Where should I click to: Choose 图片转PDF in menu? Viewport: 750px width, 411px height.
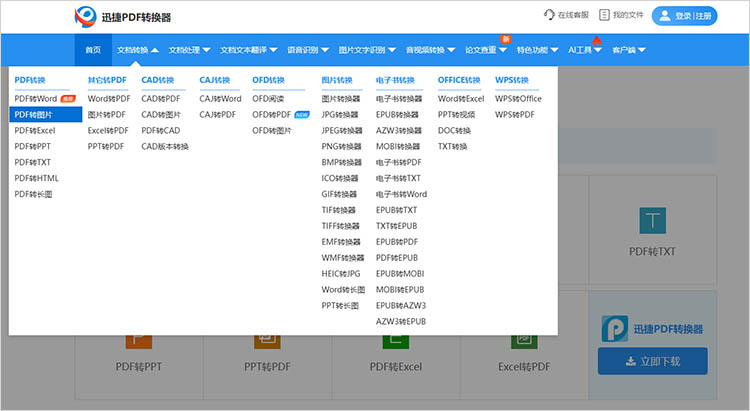pyautogui.click(x=107, y=114)
